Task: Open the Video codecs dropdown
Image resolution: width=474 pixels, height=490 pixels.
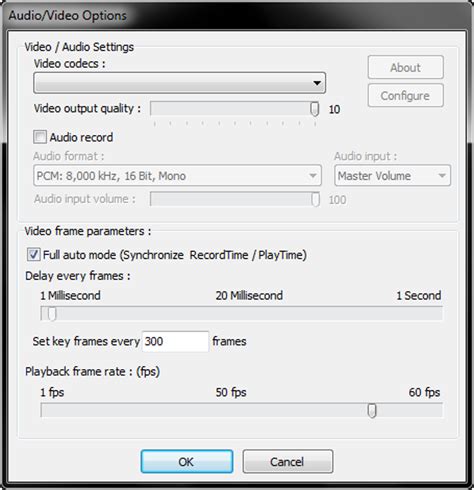Action: 179,83
